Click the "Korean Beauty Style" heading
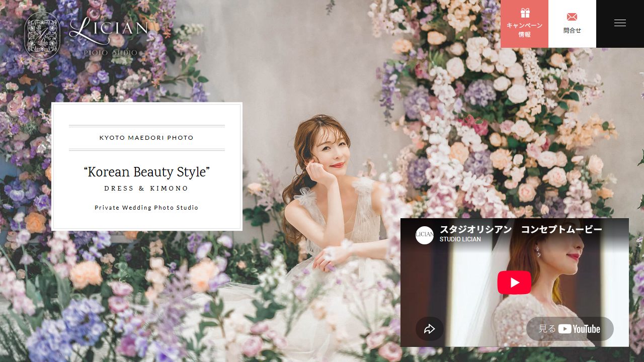Image resolution: width=644 pixels, height=362 pixels. (146, 172)
